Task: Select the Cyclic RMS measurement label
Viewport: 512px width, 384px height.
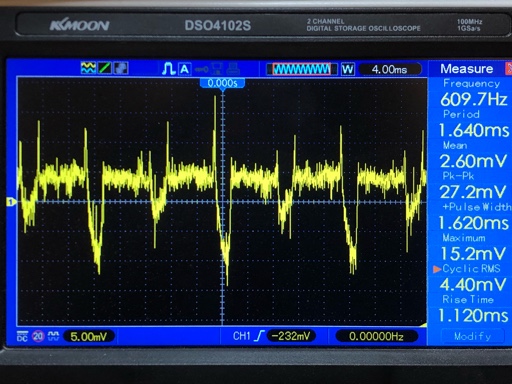Action: (471, 269)
